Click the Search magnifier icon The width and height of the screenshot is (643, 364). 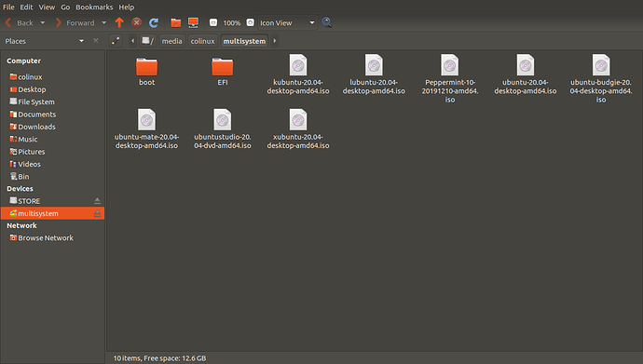tap(327, 22)
